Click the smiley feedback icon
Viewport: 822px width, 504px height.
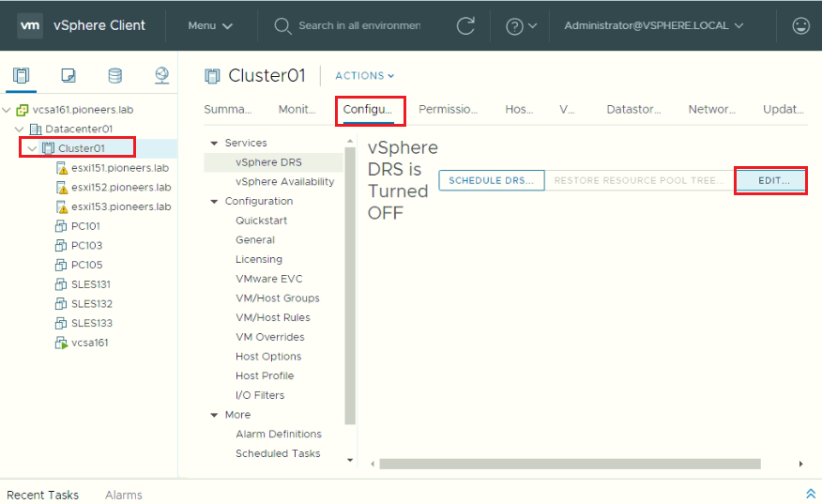(x=800, y=25)
